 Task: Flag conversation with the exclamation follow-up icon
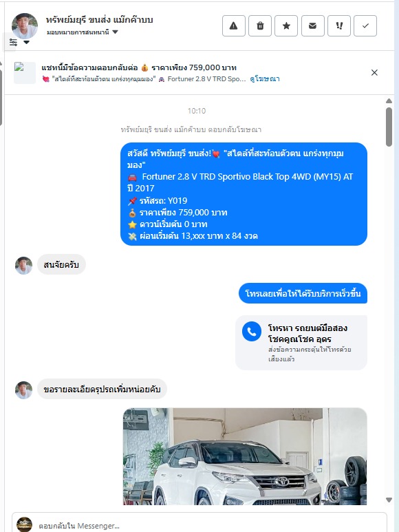339,25
